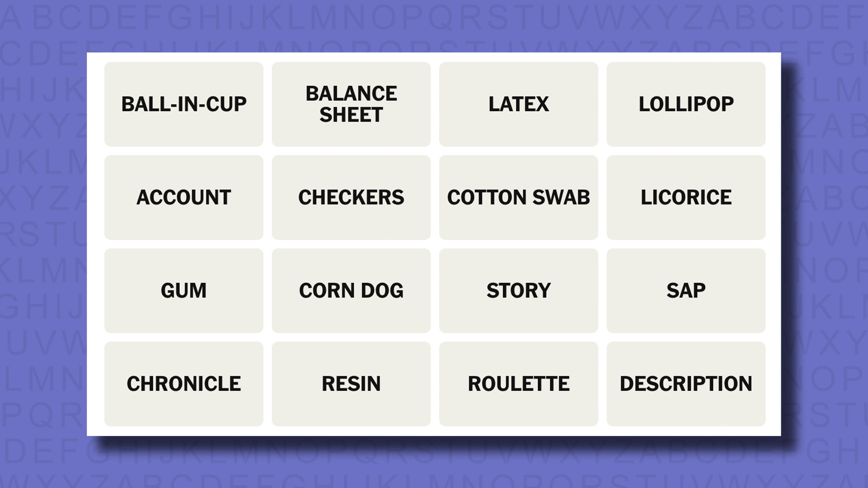
Task: Select the CHECKERS tile
Action: pos(350,197)
